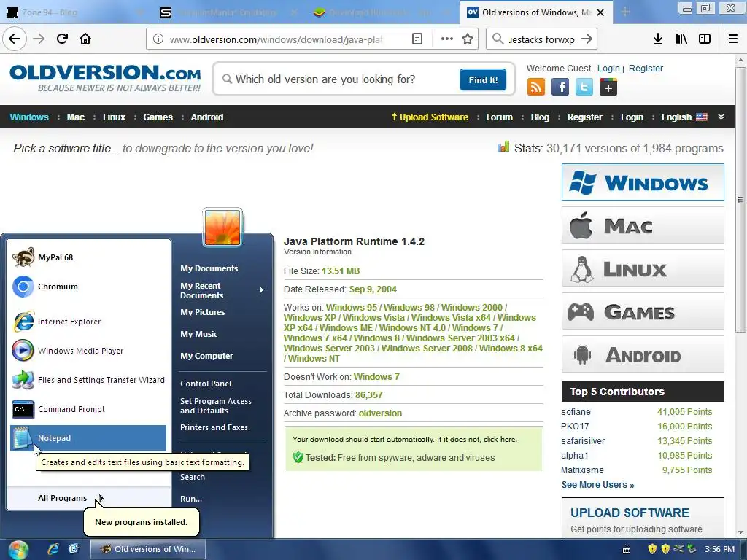Click the Login link beside Welcome Guest
747x560 pixels.
click(608, 68)
